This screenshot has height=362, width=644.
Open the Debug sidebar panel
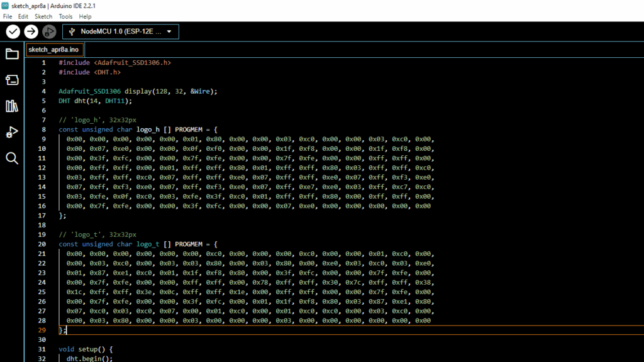[12, 132]
